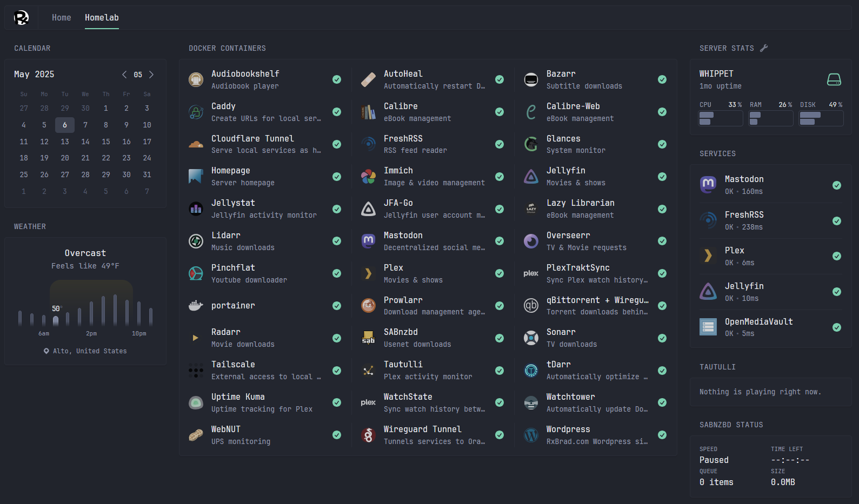Image resolution: width=859 pixels, height=504 pixels.
Task: Click the Wordpress logo icon
Action: click(531, 435)
